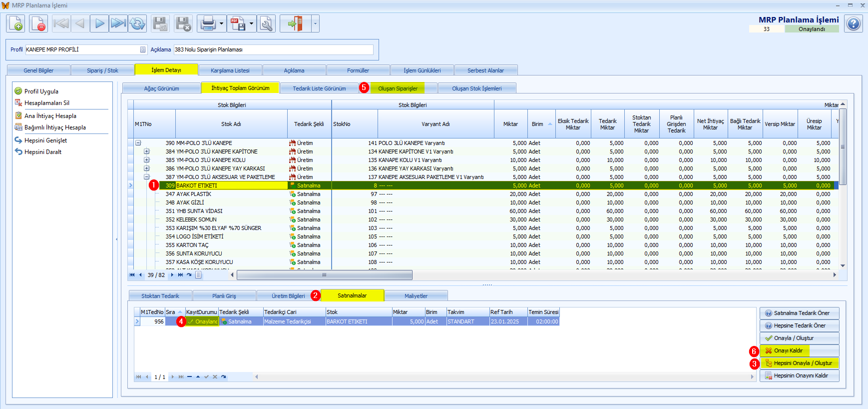
Task: Open the Stoktan Tedarik lower tab
Action: [160, 296]
